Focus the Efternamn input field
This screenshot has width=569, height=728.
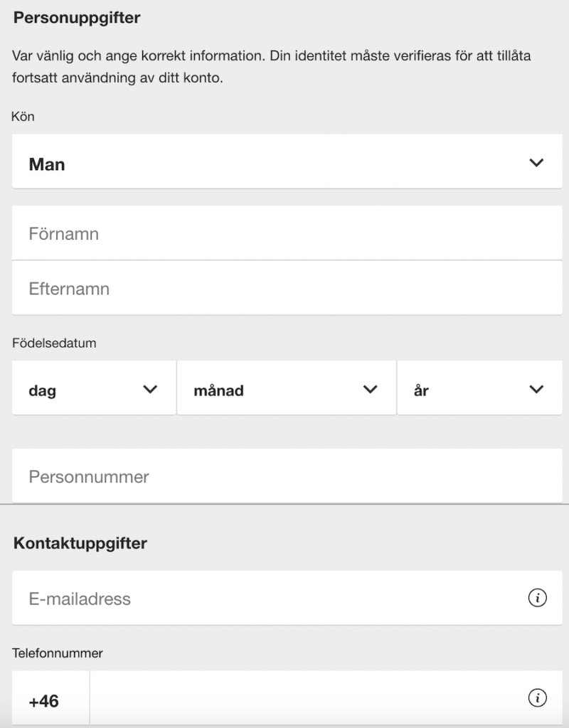coord(287,288)
